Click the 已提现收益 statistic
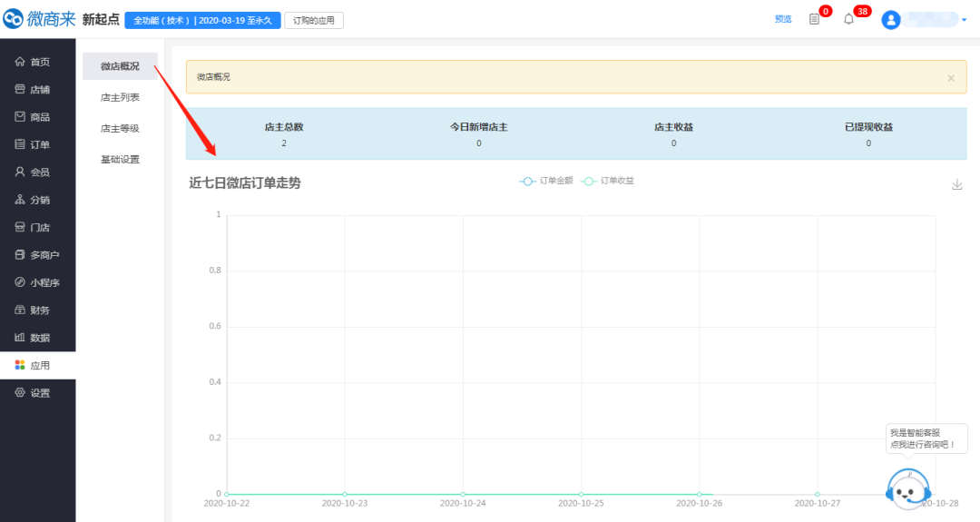Screen dimensions: 980x522 tap(868, 134)
